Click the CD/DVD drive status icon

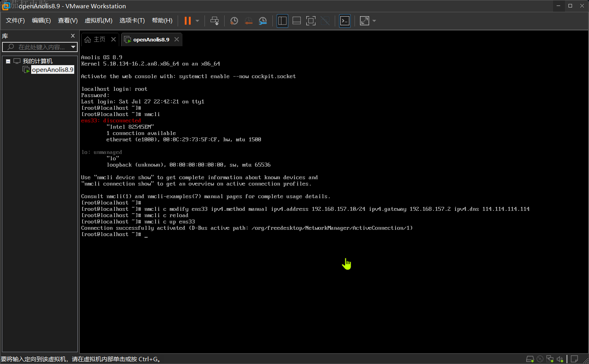(x=540, y=359)
